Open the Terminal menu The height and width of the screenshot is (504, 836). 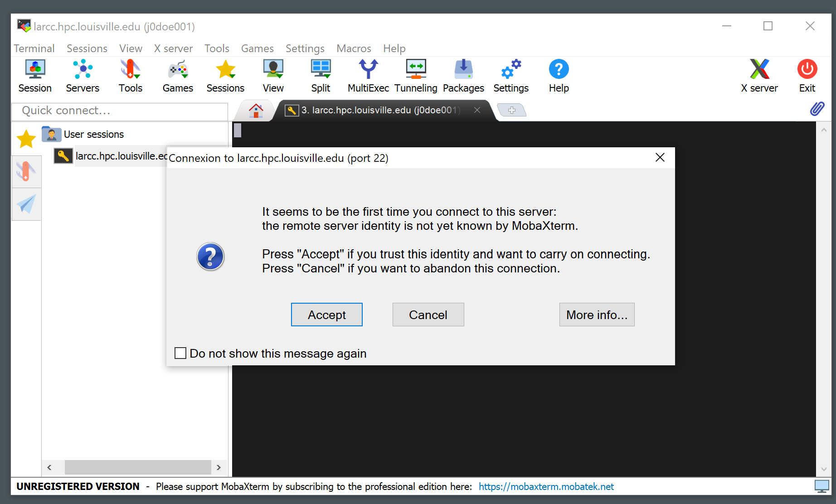(x=34, y=48)
